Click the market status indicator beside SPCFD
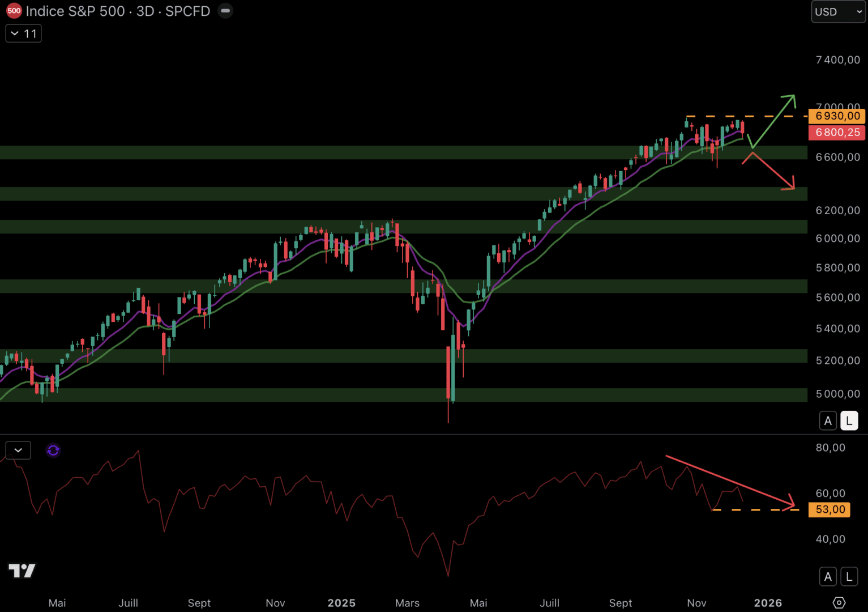This screenshot has height=612, width=868. (x=225, y=11)
